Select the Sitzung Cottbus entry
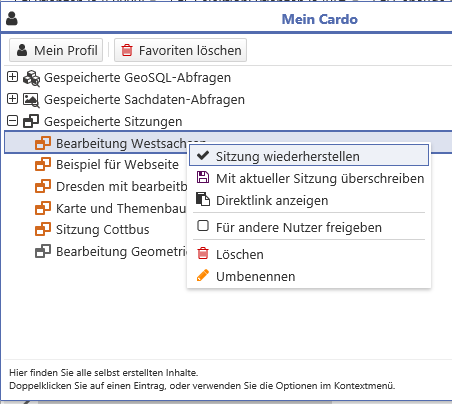 tap(103, 230)
